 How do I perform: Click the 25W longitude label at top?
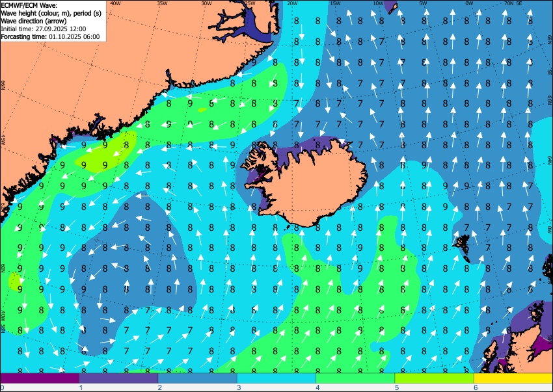click(250, 3)
